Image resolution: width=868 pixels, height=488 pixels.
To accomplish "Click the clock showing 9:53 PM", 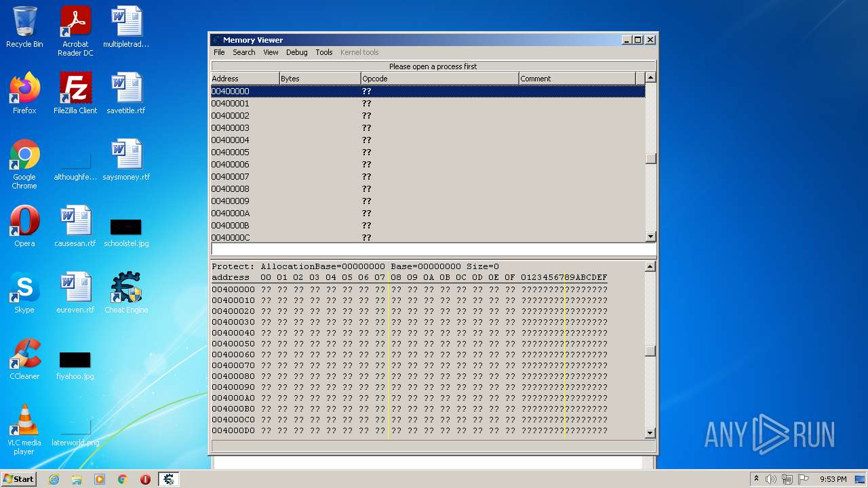I will point(833,479).
